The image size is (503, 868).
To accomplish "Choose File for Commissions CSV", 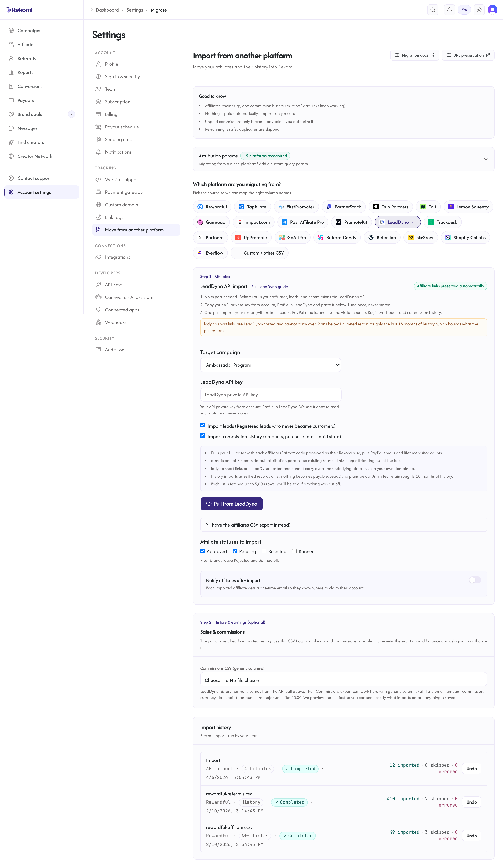I will point(216,680).
